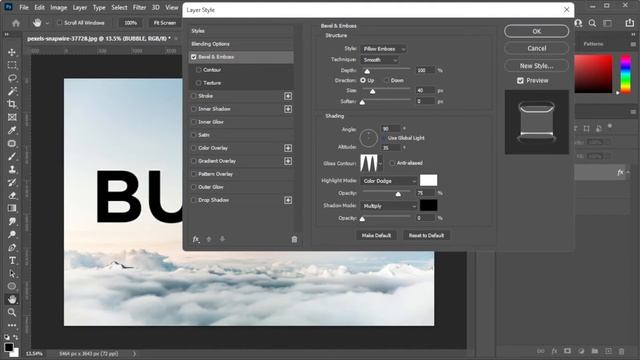Click the Angle dial control
This screenshot has height=360, width=640.
coord(369,138)
